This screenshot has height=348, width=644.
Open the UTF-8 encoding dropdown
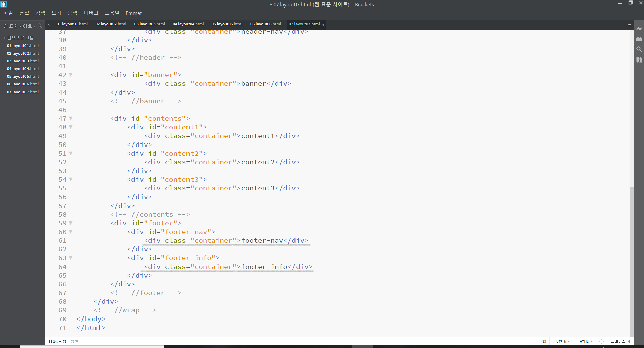[x=563, y=341]
